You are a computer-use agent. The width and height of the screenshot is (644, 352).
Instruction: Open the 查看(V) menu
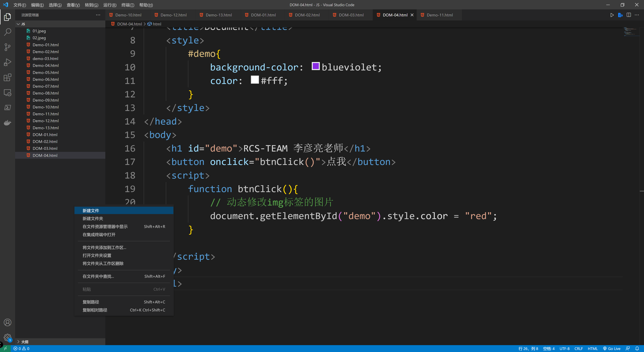click(73, 5)
